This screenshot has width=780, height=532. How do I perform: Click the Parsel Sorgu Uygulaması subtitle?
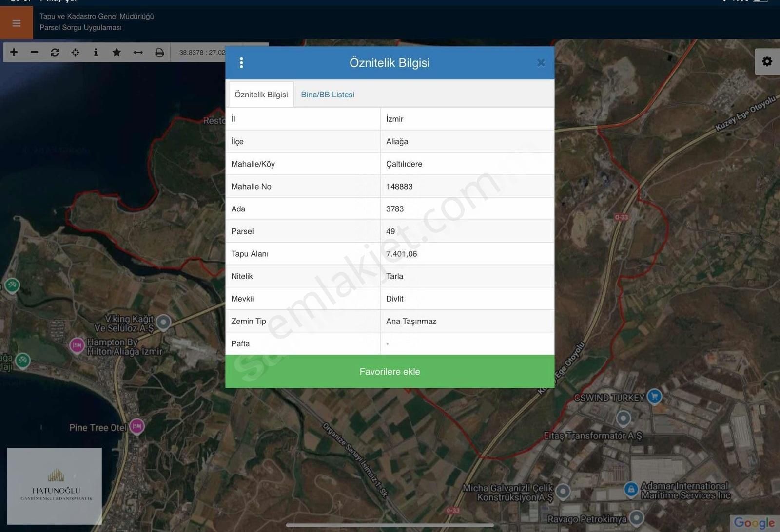coord(80,27)
